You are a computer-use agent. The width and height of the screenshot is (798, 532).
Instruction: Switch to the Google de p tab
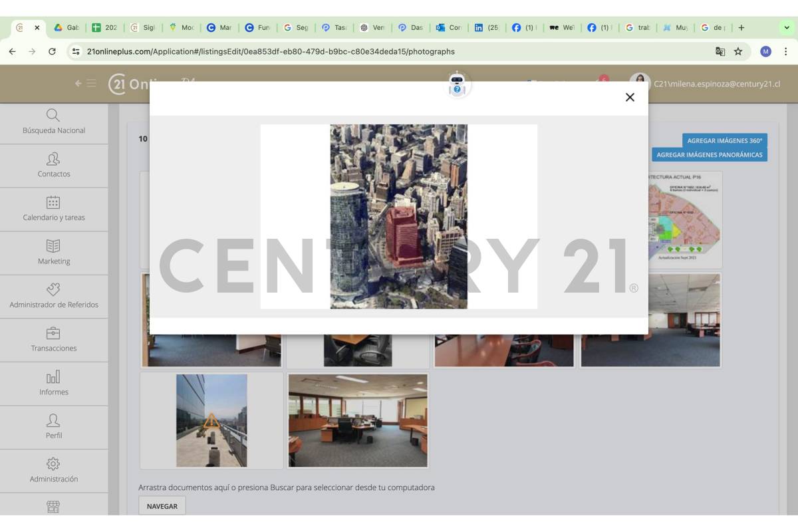click(x=714, y=28)
